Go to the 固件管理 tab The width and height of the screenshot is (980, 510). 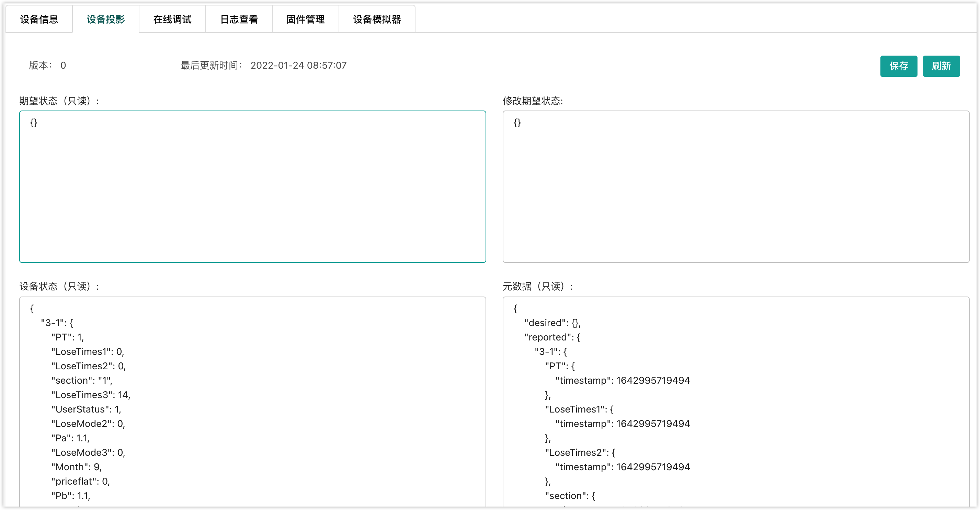pos(306,19)
